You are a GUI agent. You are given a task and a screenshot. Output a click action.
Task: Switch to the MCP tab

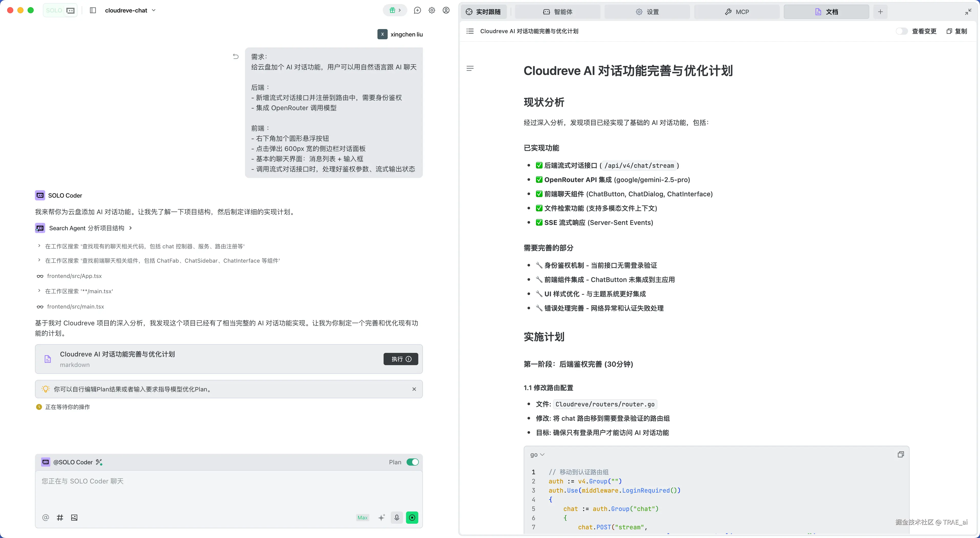[737, 12]
